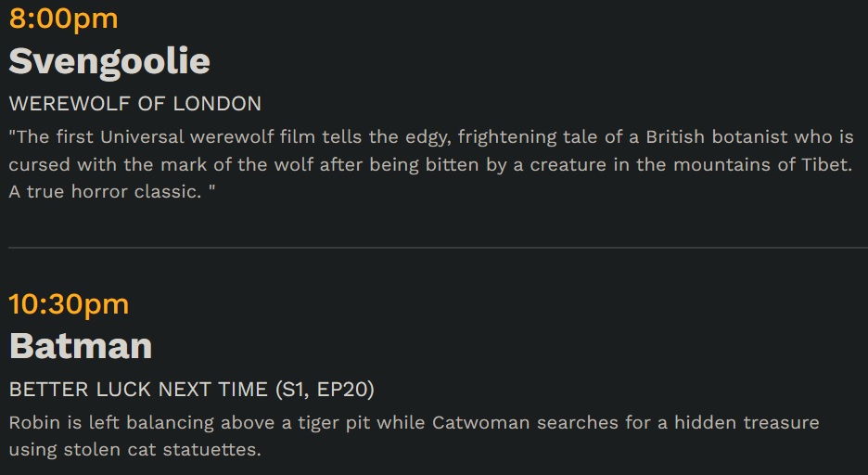The height and width of the screenshot is (475, 868).
Task: Click the (S1, EP20) episode number
Action: coord(325,390)
